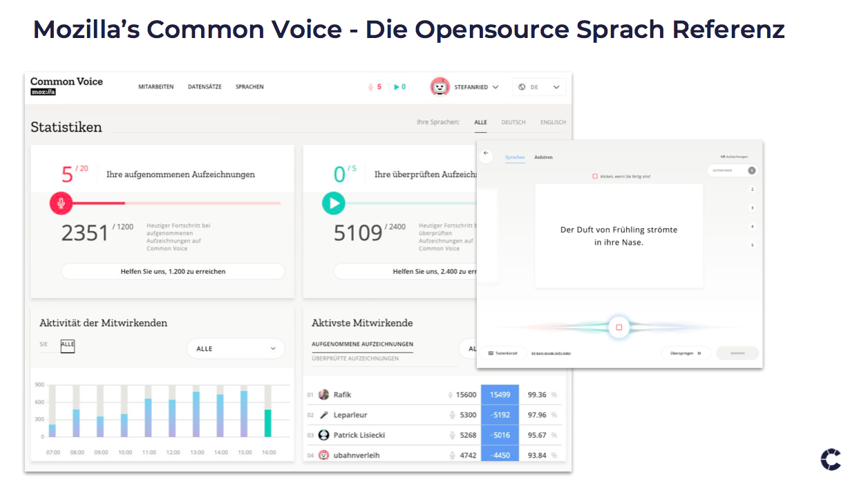Click the name Patrick Lisiecki

(359, 435)
